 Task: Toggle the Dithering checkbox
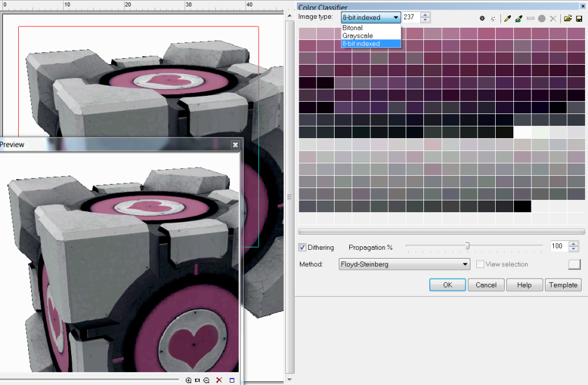point(302,247)
